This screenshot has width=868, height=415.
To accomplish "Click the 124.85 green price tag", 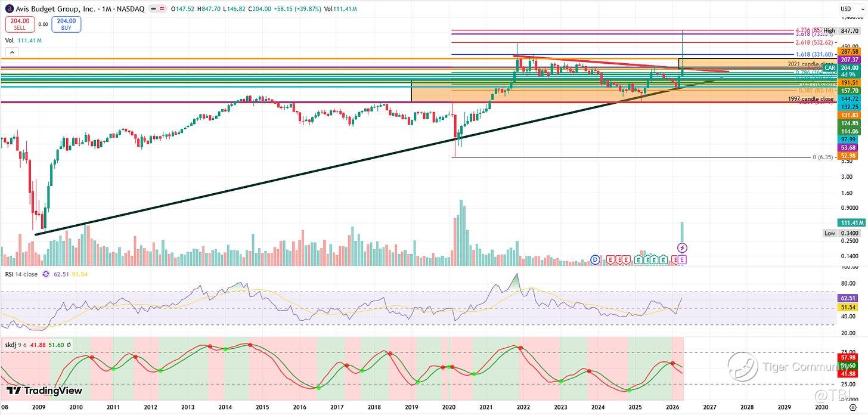I will pos(847,123).
